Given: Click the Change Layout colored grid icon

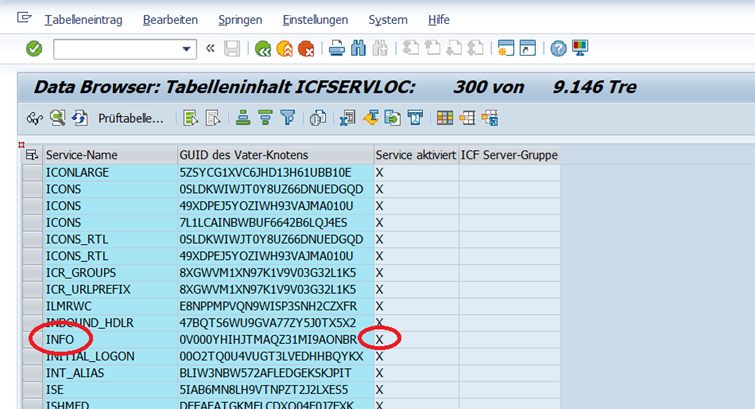Looking at the screenshot, I should 445,118.
